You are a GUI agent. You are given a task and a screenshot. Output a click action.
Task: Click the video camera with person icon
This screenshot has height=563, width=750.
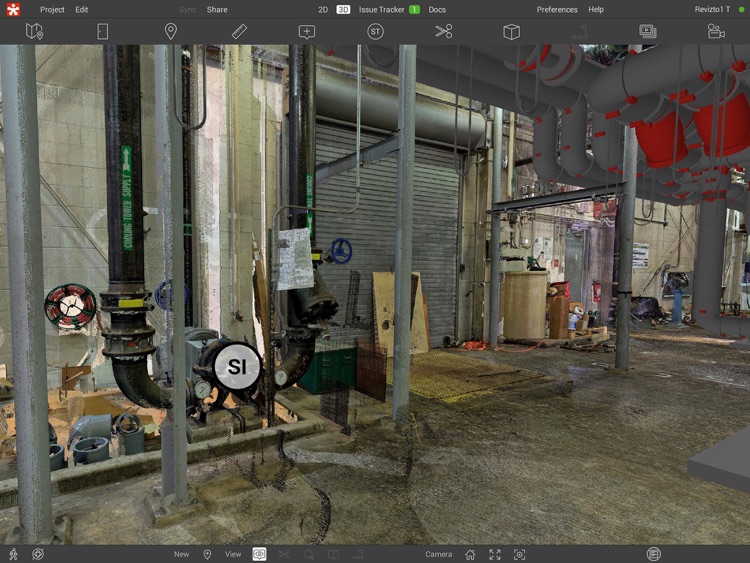(x=716, y=32)
